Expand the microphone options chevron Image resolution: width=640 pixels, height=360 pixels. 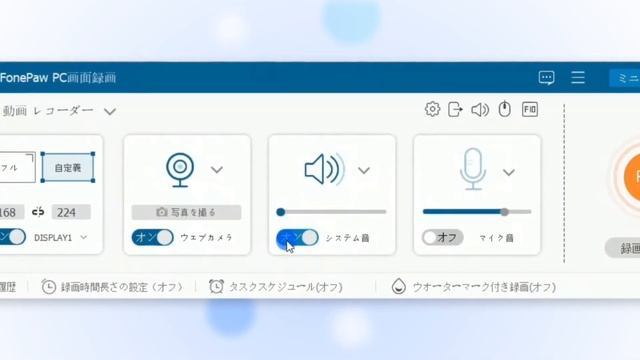509,172
